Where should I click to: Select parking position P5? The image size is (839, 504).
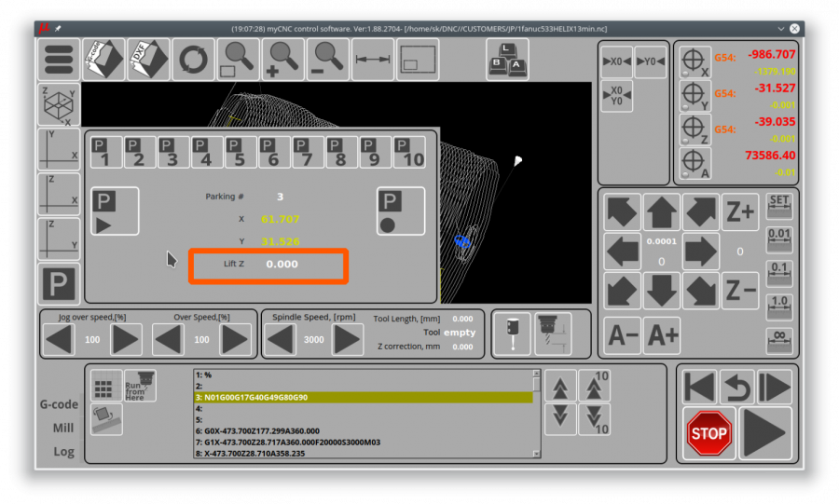click(x=240, y=152)
